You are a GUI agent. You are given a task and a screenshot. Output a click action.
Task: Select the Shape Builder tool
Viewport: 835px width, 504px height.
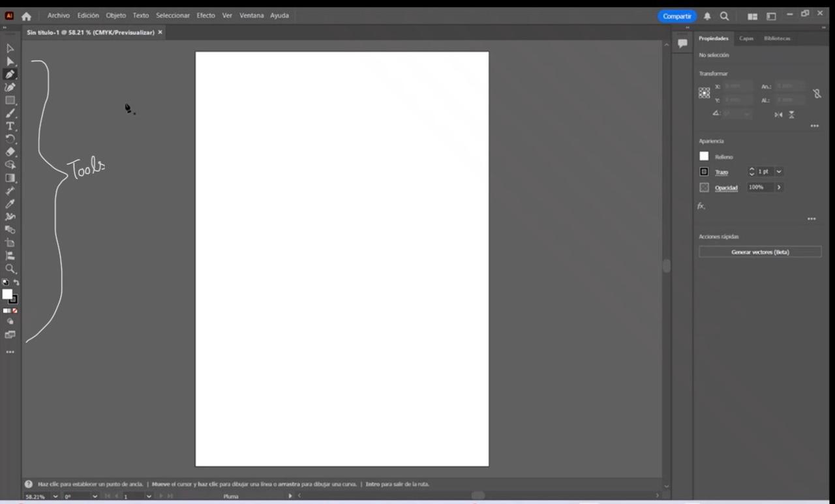10,165
